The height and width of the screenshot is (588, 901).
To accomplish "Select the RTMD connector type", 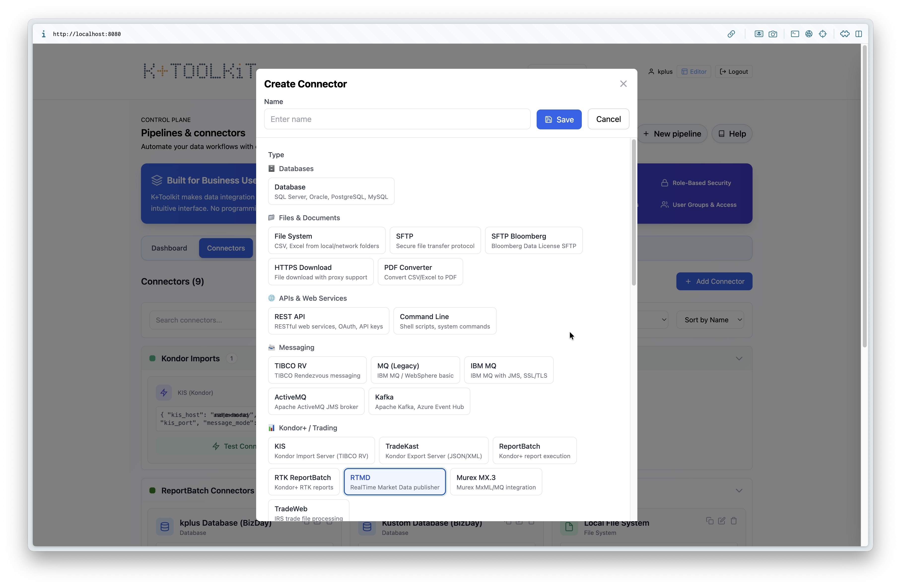I will (394, 482).
